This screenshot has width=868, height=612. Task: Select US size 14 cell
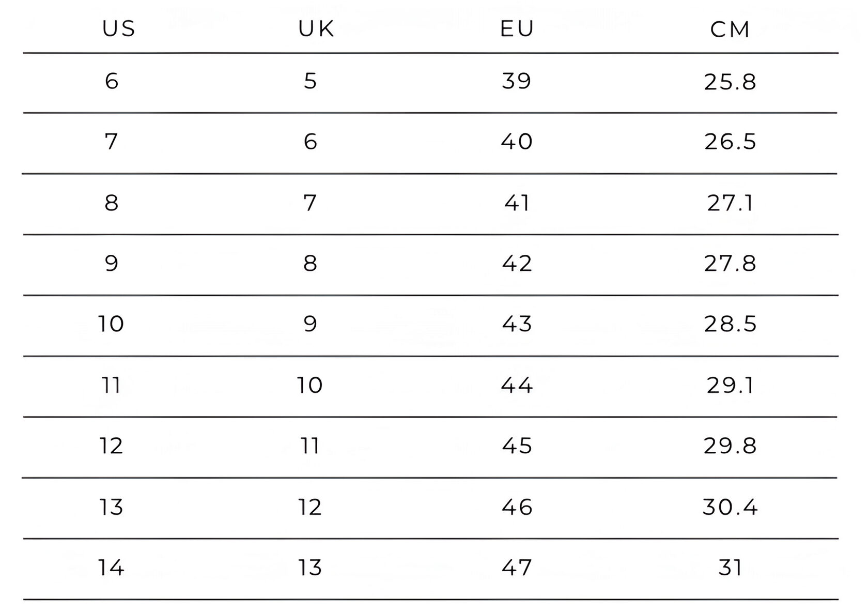pos(112,568)
